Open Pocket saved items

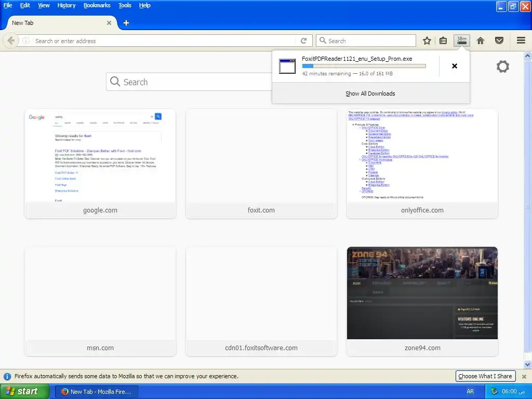point(499,41)
